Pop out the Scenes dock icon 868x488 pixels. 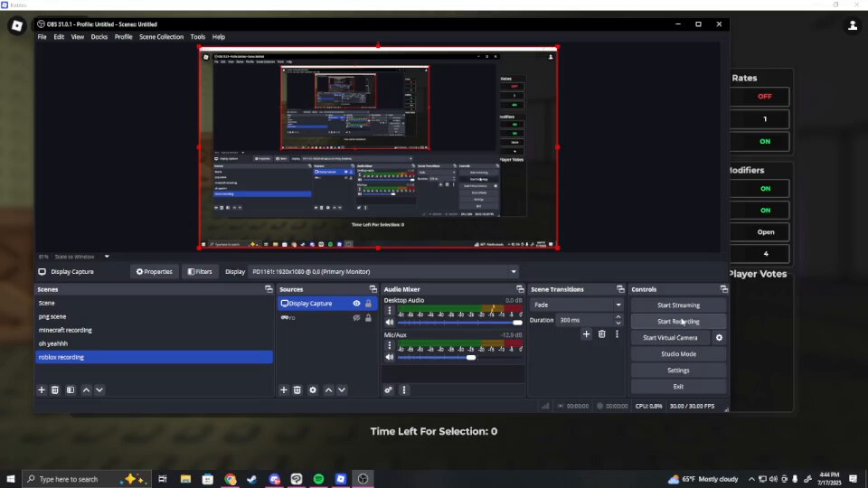click(269, 289)
